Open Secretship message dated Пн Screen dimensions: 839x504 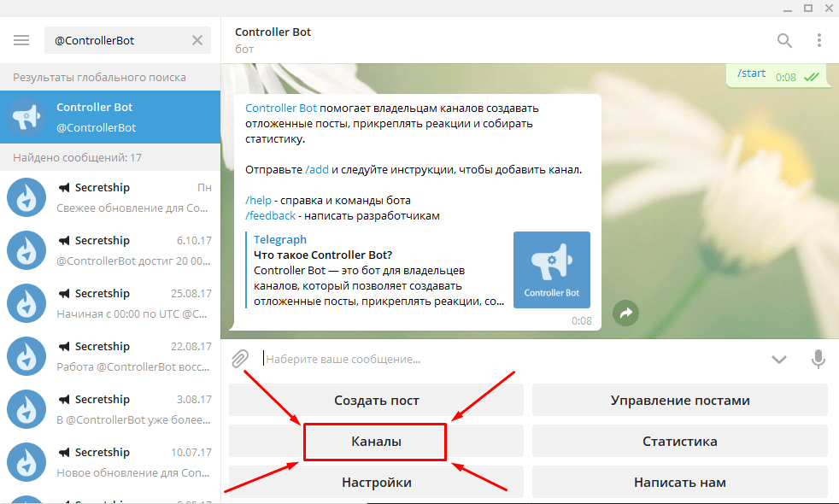110,197
